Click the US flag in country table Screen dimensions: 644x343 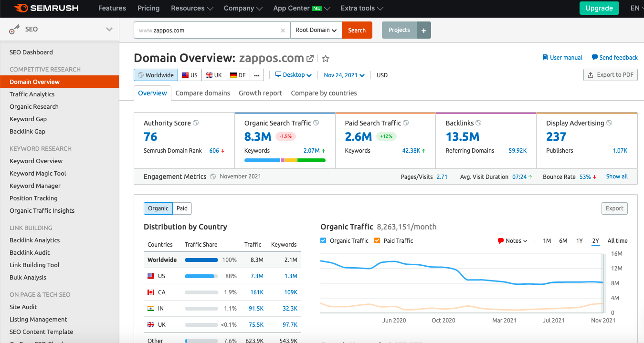tap(151, 276)
